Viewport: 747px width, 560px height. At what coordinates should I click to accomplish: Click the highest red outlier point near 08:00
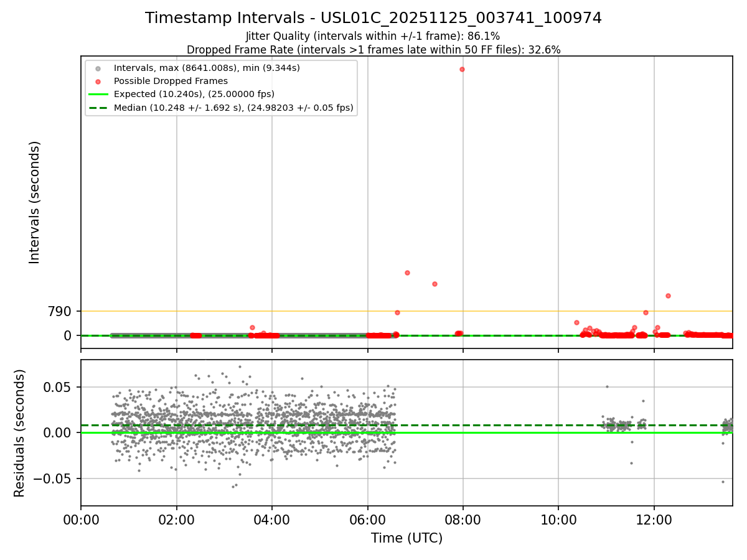click(462, 69)
